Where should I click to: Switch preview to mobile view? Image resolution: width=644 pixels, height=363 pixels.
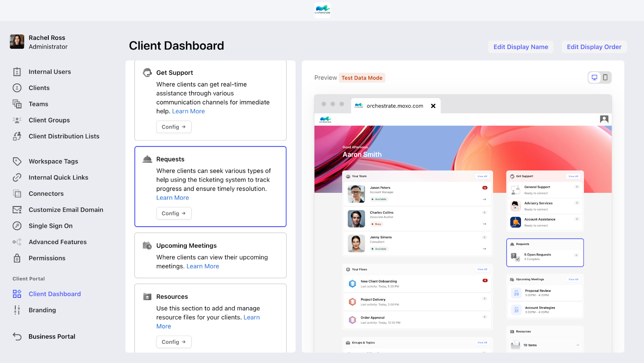[605, 77]
